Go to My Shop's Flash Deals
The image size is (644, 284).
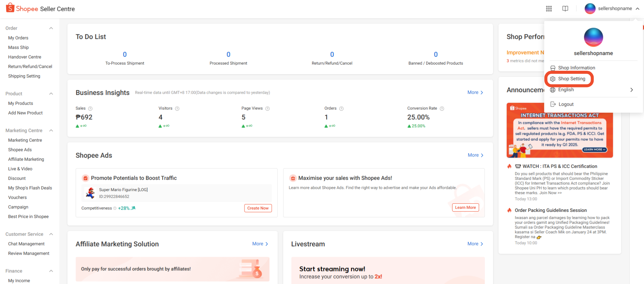(x=30, y=188)
